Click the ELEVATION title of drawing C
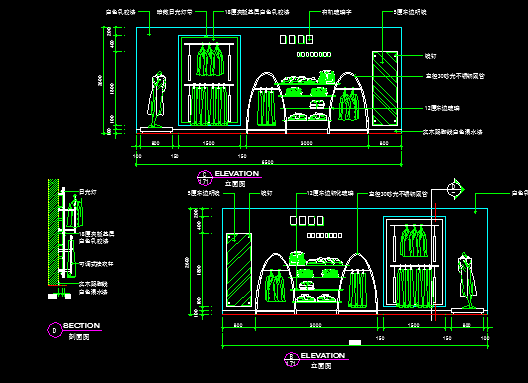This screenshot has height=383, width=528. [x=237, y=173]
